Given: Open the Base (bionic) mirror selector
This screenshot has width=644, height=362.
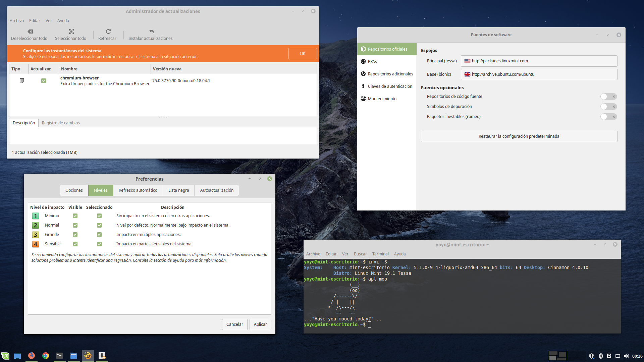Looking at the screenshot, I should click(x=539, y=74).
